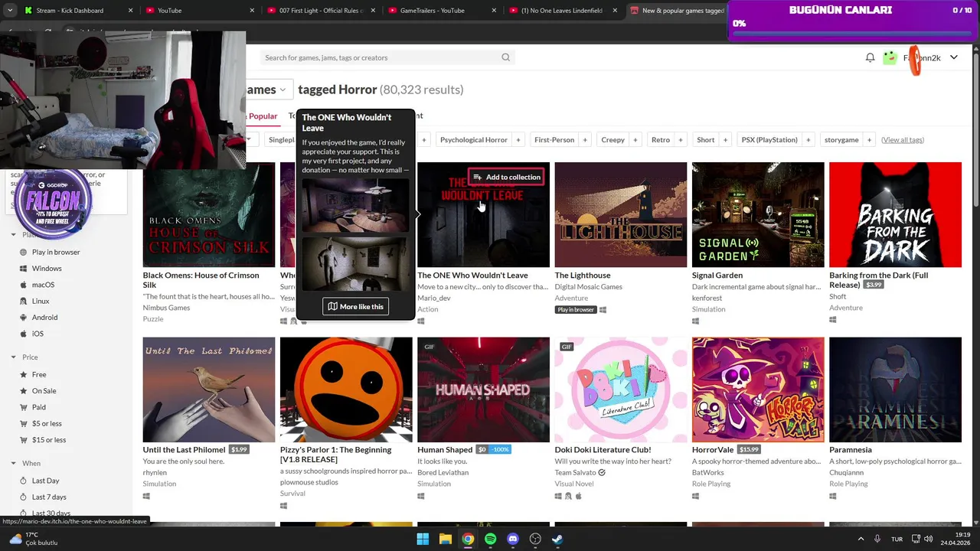Screen dimensions: 980x551
Task: Open the Pizzy's Parlor game thumbnail
Action: tap(346, 390)
